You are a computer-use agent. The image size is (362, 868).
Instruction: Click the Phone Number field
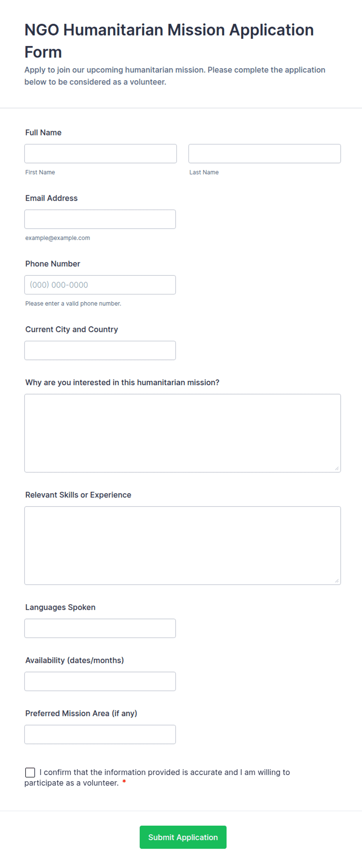100,285
